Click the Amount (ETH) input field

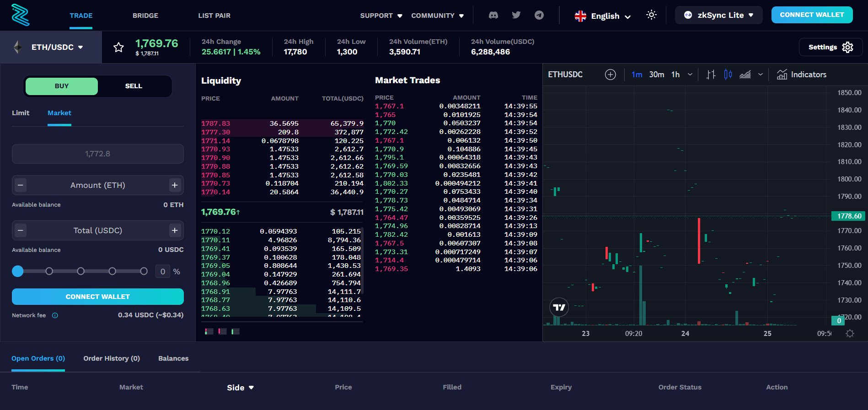pyautogui.click(x=97, y=185)
